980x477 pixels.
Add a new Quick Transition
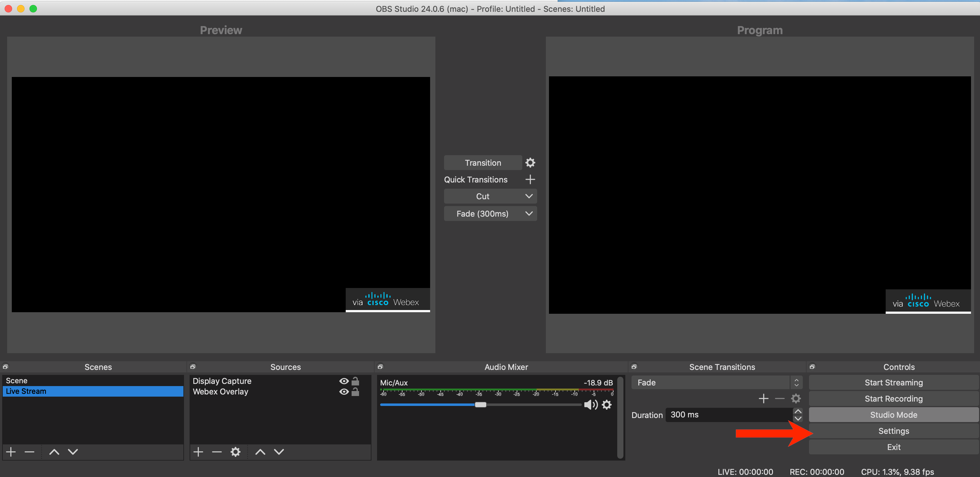point(531,179)
